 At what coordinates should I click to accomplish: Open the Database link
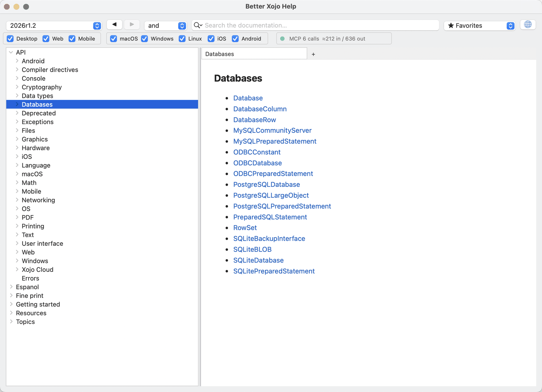coord(248,98)
